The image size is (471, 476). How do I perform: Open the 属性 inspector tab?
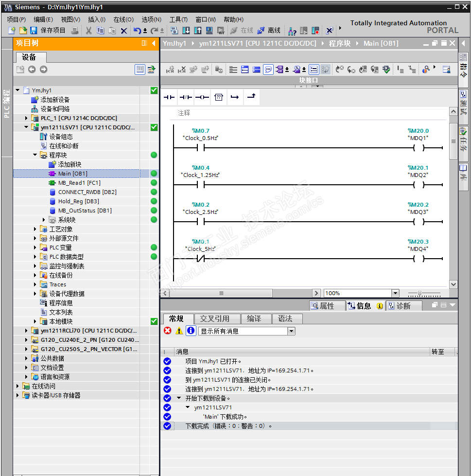pos(327,306)
